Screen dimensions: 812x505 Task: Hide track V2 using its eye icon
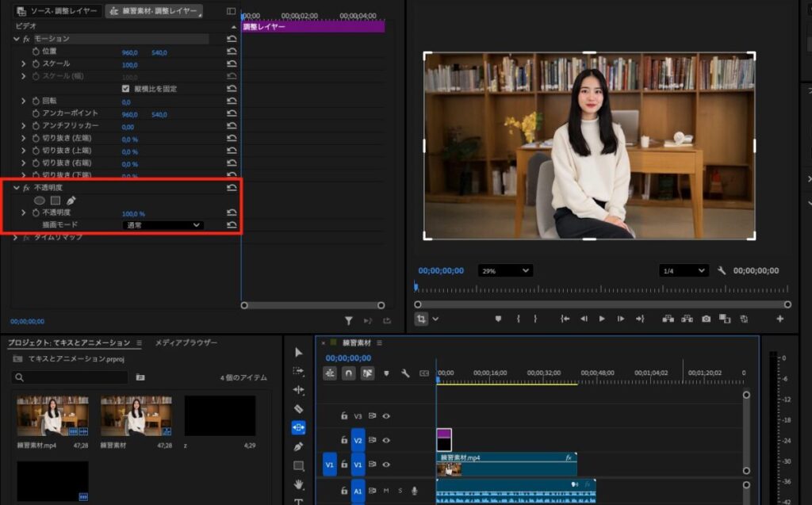(386, 440)
